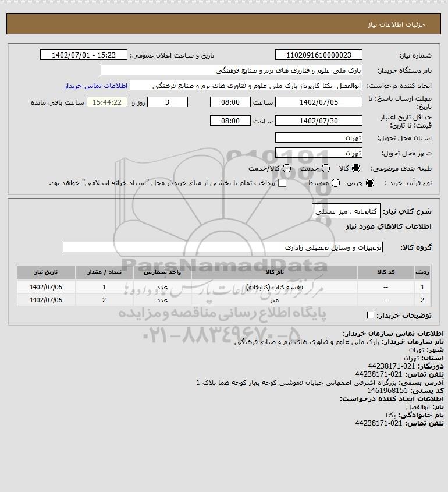The width and height of the screenshot is (448, 492).
Task: Click the 1402/07/06 date in row 1
Action: pyautogui.click(x=46, y=287)
